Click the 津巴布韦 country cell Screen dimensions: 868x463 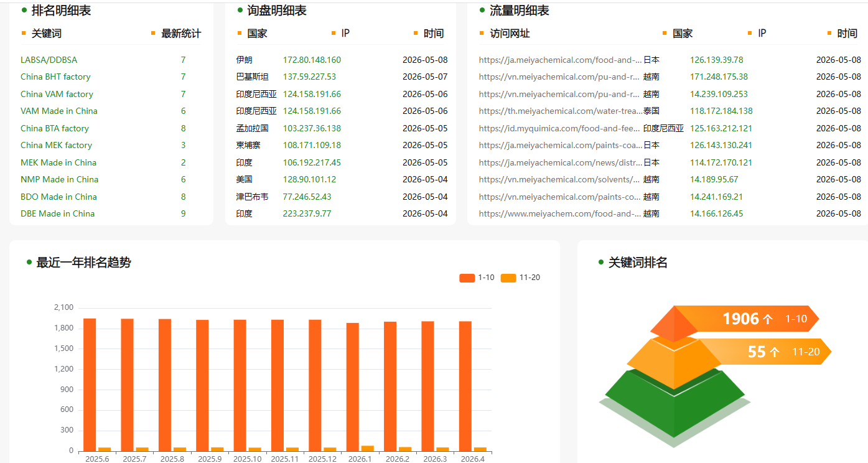tap(252, 197)
